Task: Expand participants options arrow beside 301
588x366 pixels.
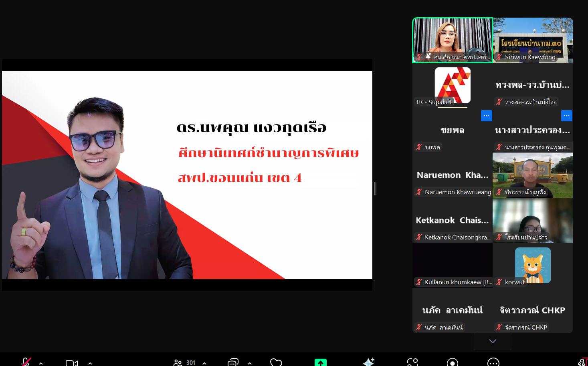Action: point(204,363)
